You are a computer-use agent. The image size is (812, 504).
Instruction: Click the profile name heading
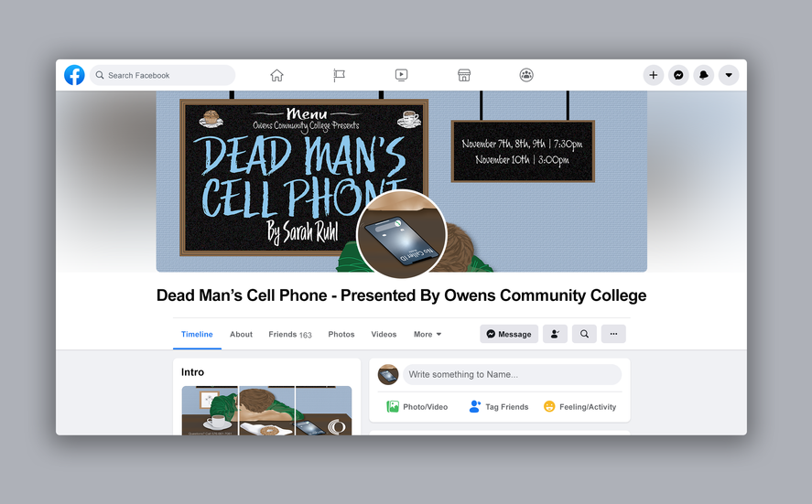point(401,295)
